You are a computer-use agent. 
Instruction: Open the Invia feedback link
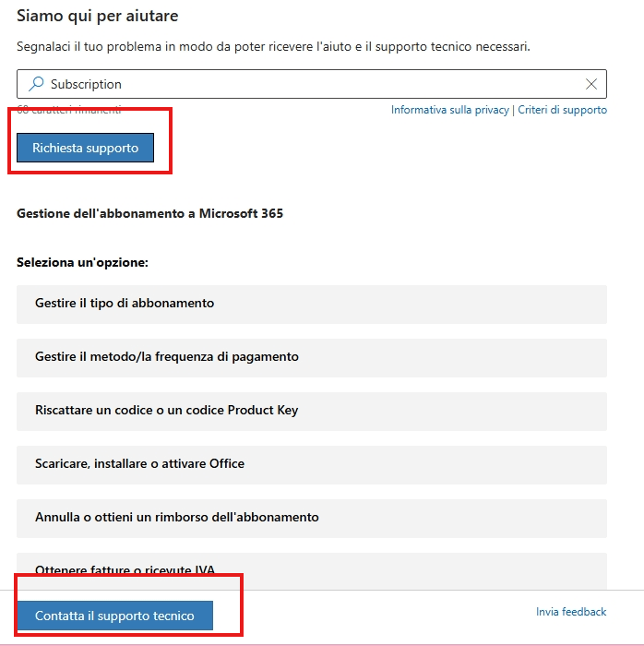571,612
